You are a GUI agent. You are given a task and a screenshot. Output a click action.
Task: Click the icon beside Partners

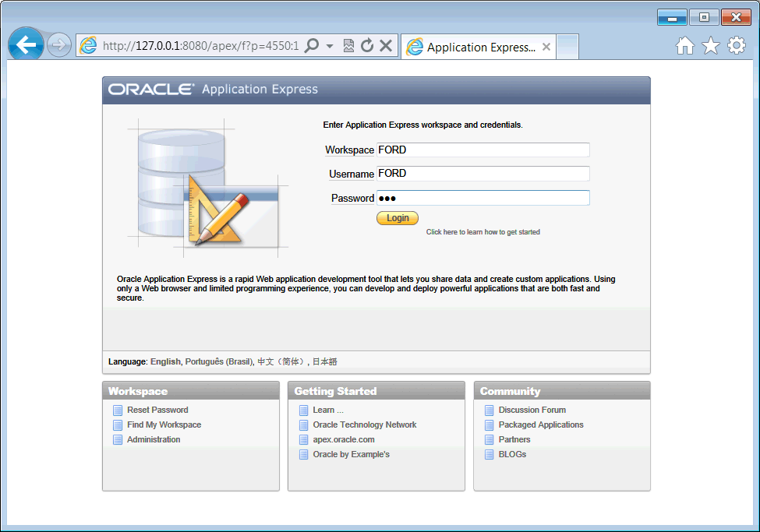pos(489,440)
